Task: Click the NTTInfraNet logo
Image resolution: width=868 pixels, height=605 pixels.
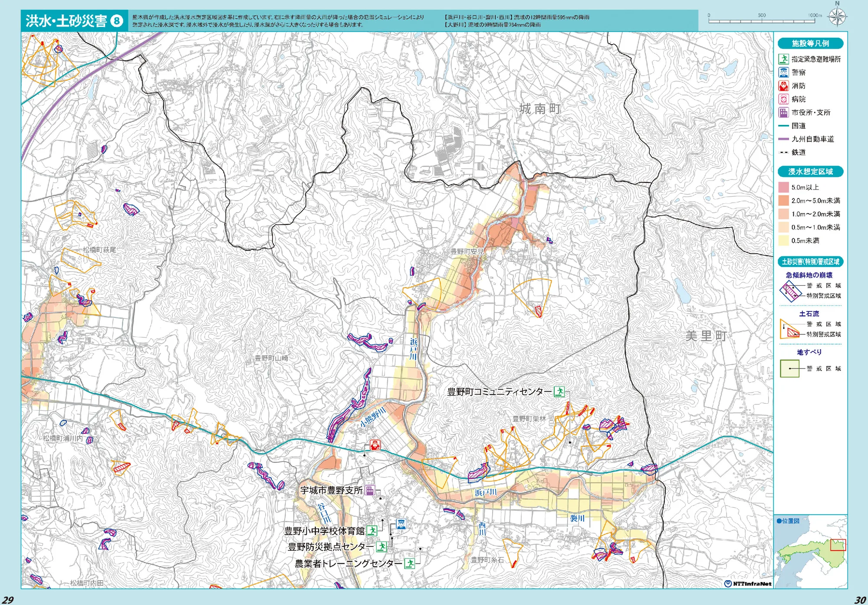Action: click(748, 584)
